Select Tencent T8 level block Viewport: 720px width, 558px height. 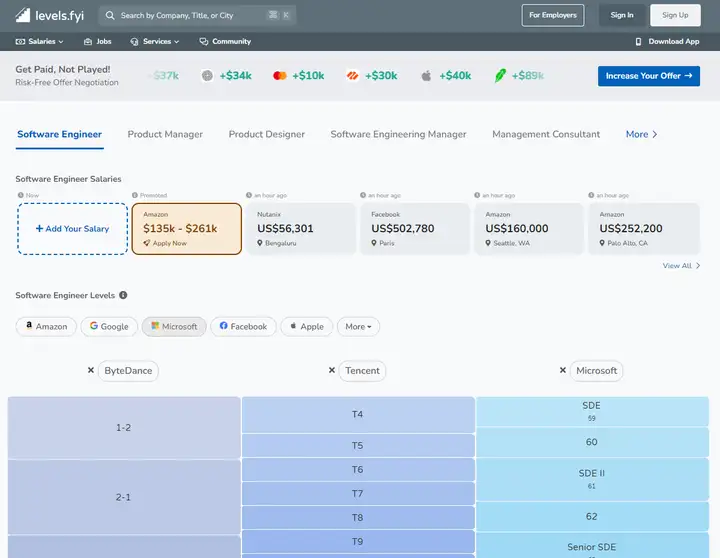pos(358,518)
